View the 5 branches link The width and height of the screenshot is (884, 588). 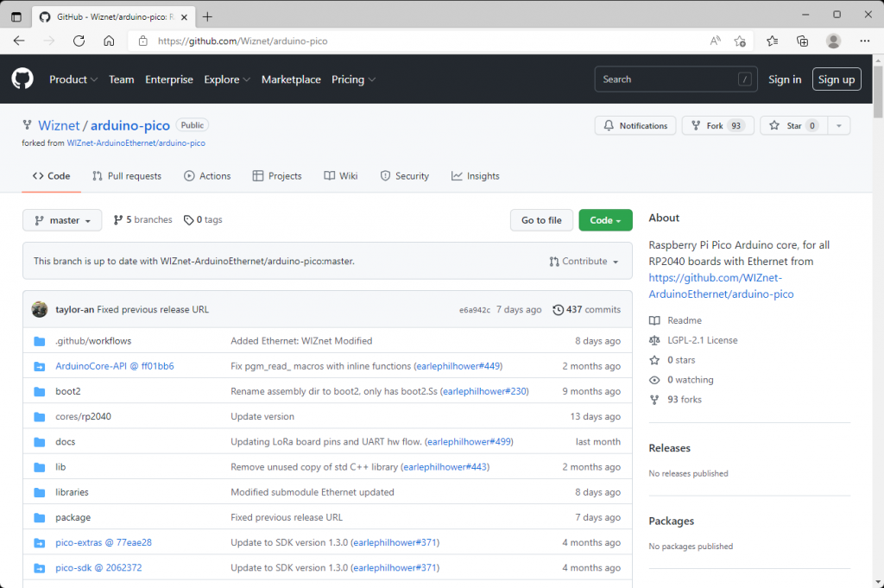coord(142,220)
